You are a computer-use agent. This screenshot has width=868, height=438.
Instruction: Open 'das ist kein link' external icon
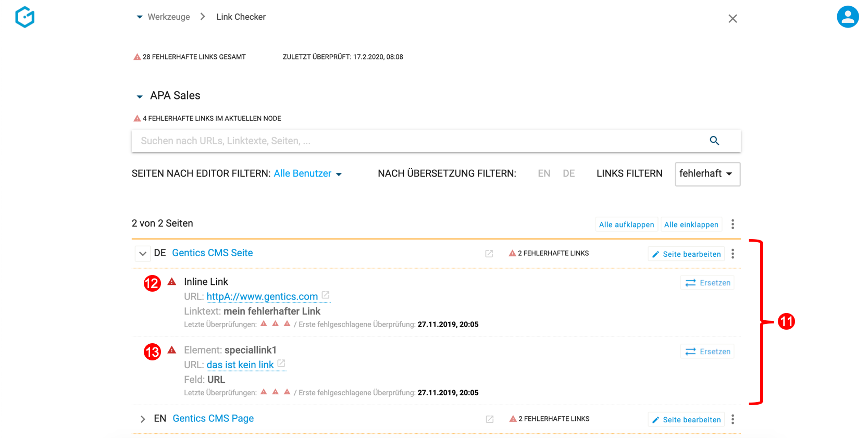[281, 364]
